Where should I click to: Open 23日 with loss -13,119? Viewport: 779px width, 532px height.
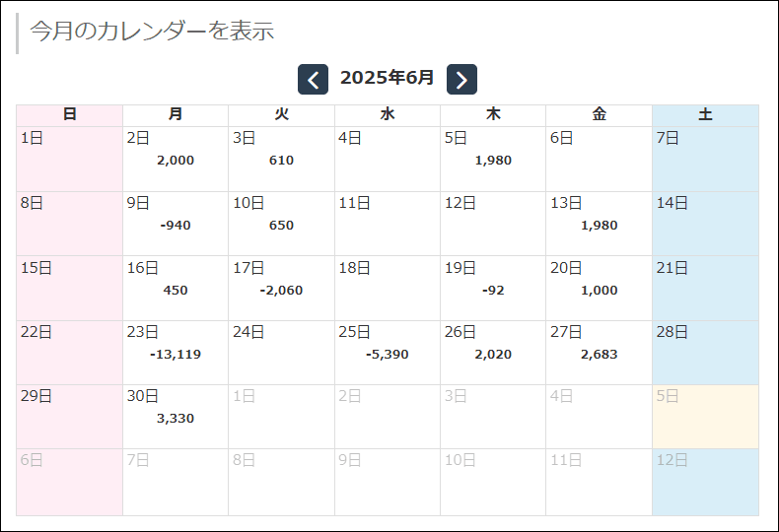pos(176,354)
